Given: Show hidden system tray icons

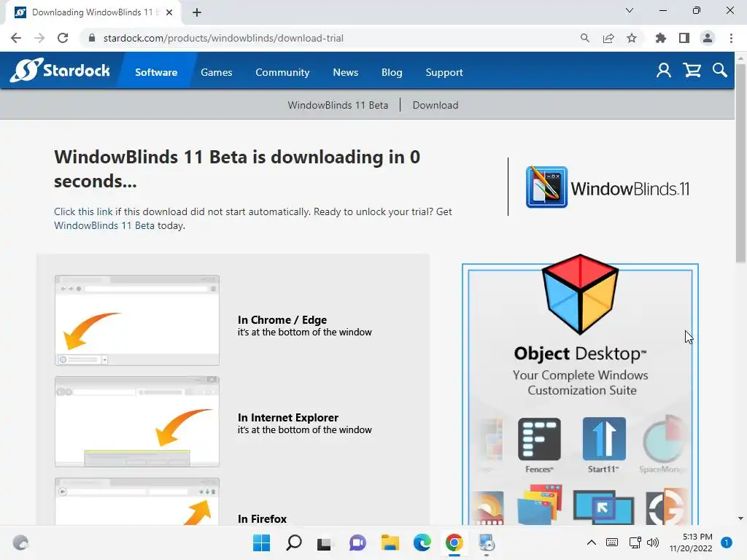Looking at the screenshot, I should tap(591, 542).
